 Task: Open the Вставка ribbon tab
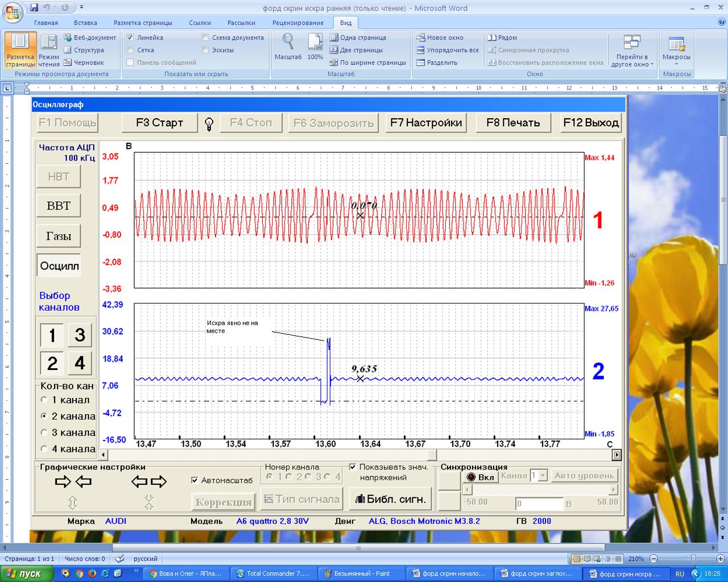tap(85, 23)
